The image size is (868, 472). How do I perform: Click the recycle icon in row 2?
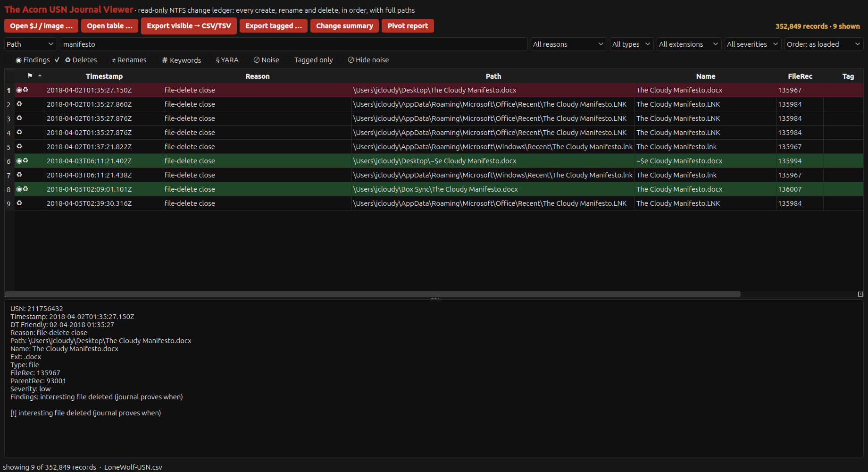19,104
